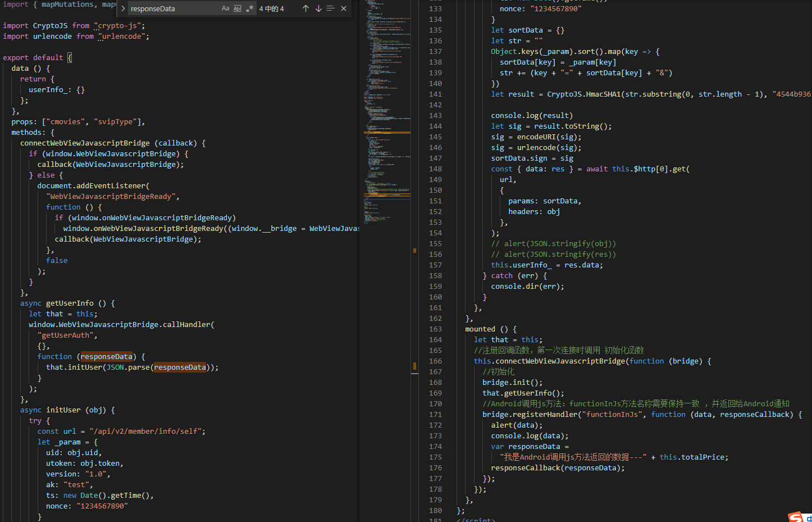Screen dimensions: 812x522
Task: Click 'var responseData =' declaration
Action: tap(530, 447)
